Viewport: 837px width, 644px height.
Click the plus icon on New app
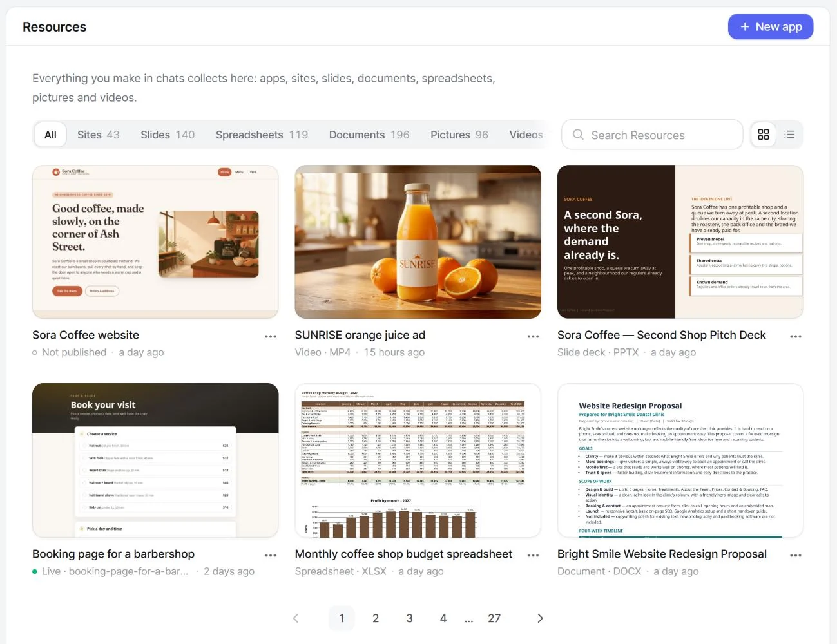[745, 26]
